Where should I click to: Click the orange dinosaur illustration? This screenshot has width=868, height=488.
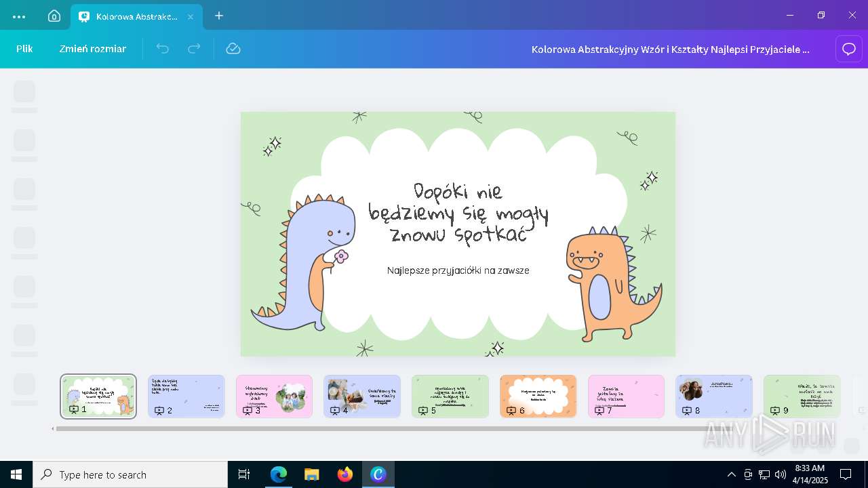614,284
